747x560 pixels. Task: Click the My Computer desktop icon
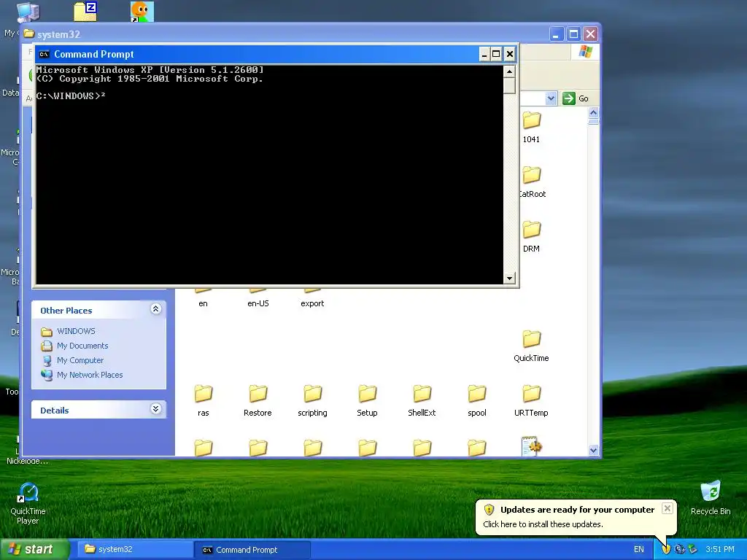pos(28,12)
